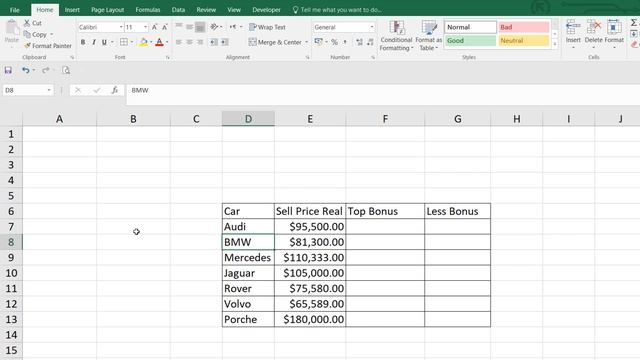Set bottom vertical alignment
Screen dimensions: 640x360
pos(200,27)
